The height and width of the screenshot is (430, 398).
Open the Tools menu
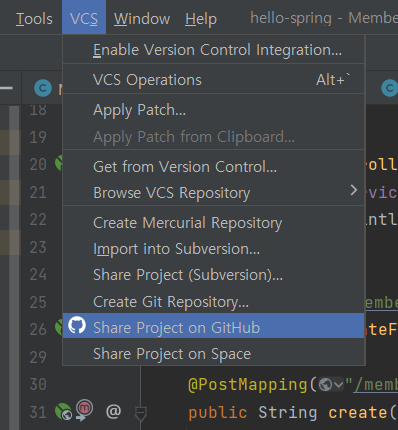point(34,19)
